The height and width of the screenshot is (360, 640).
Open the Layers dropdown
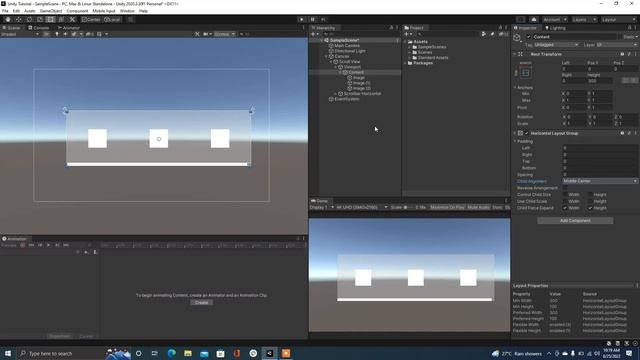584,20
